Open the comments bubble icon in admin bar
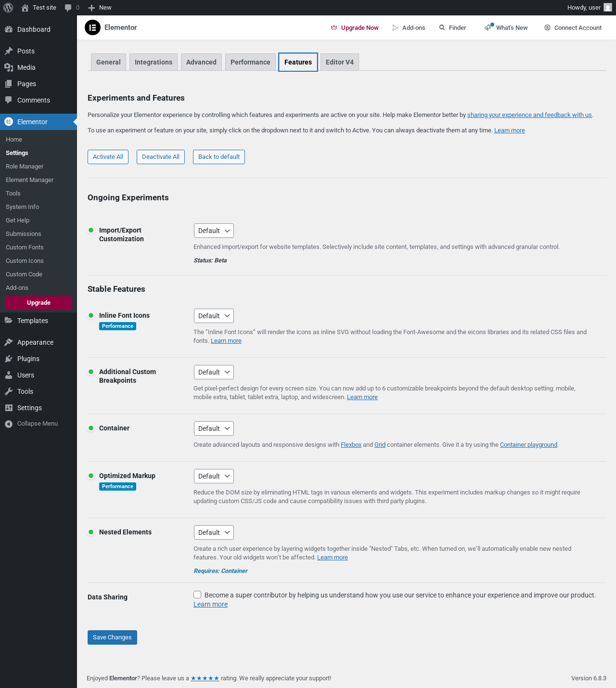616x688 pixels. pyautogui.click(x=68, y=8)
